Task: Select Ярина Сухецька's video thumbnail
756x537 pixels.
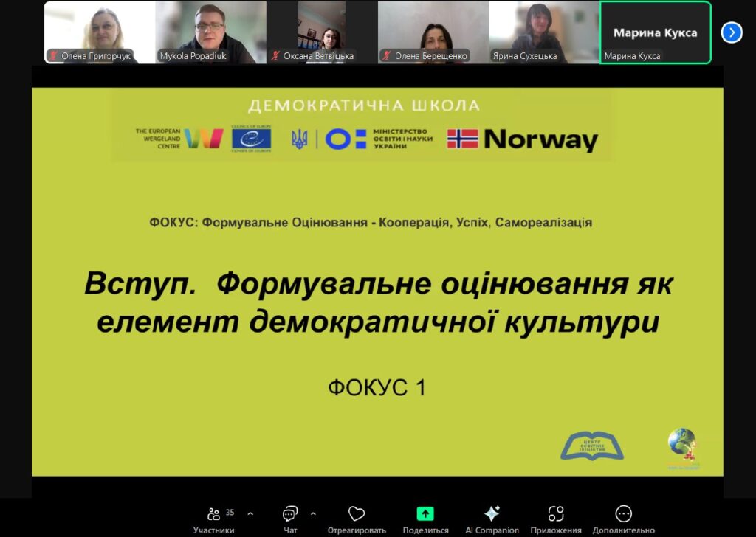Action: [x=544, y=32]
